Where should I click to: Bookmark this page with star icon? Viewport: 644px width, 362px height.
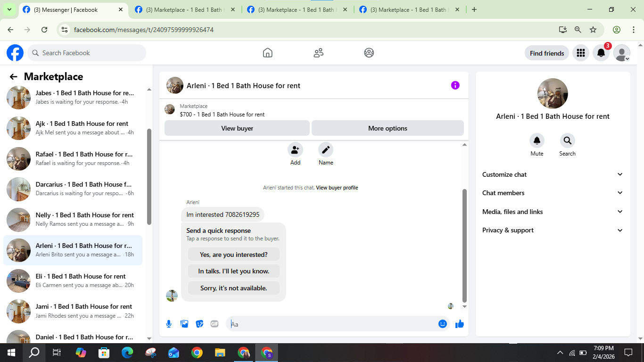pos(593,30)
